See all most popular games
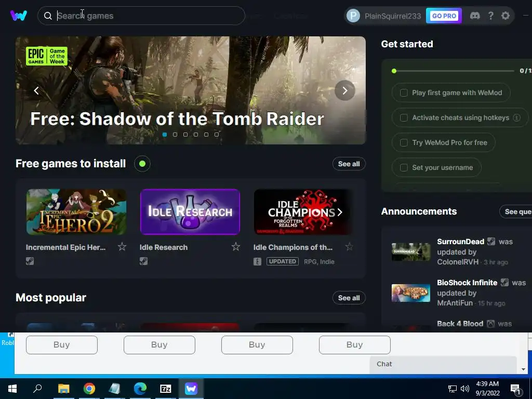 (349, 298)
